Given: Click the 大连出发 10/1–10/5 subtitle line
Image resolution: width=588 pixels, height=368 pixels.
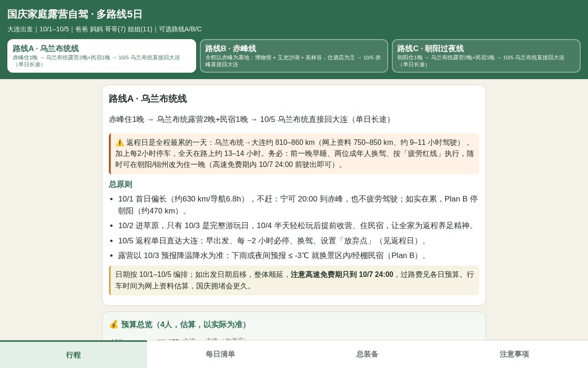Looking at the screenshot, I should tap(104, 29).
